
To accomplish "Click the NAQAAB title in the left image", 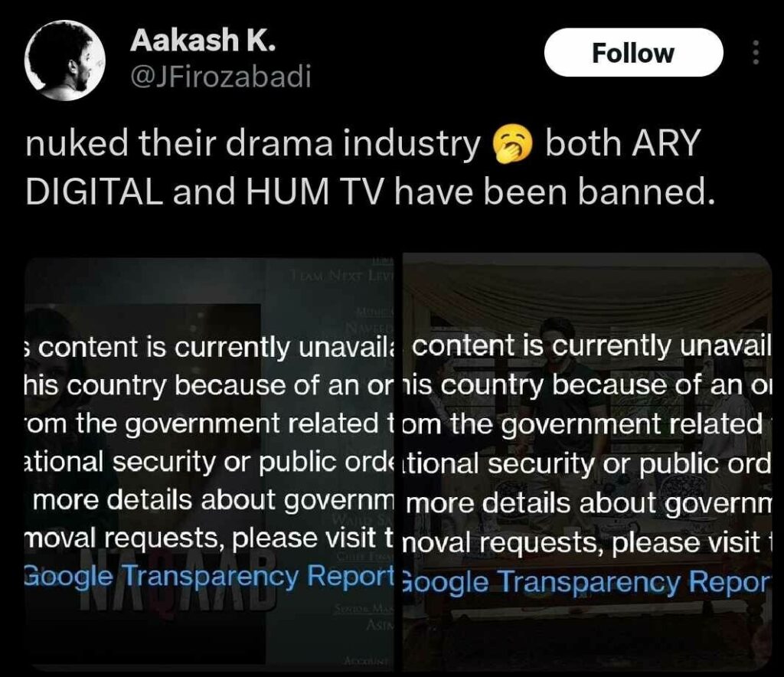I will 176,583.
